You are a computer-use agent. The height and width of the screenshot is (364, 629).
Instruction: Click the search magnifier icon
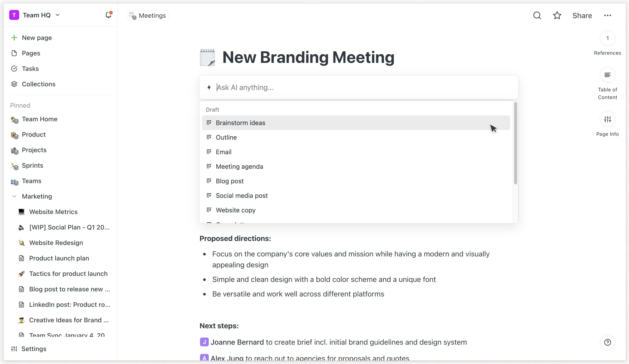point(537,15)
